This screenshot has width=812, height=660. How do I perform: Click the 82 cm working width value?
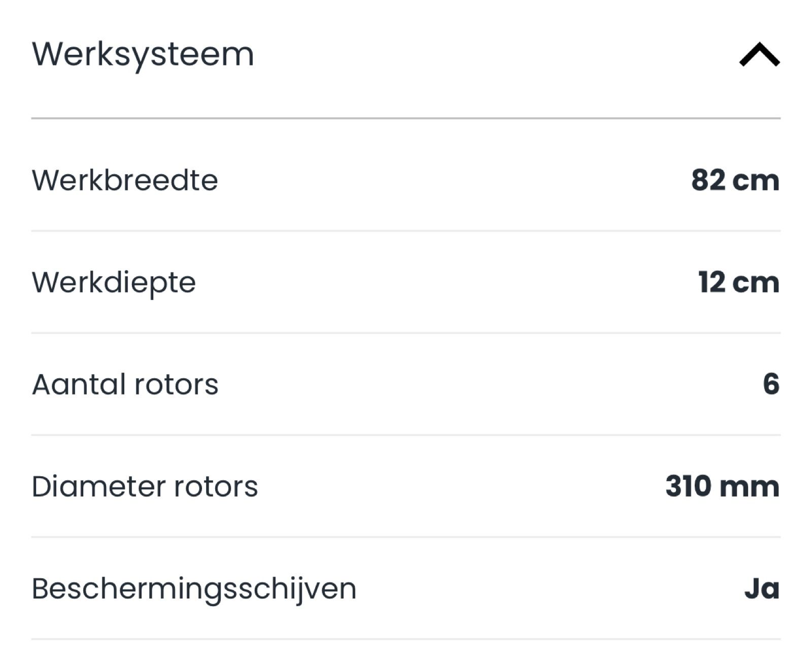tap(735, 180)
